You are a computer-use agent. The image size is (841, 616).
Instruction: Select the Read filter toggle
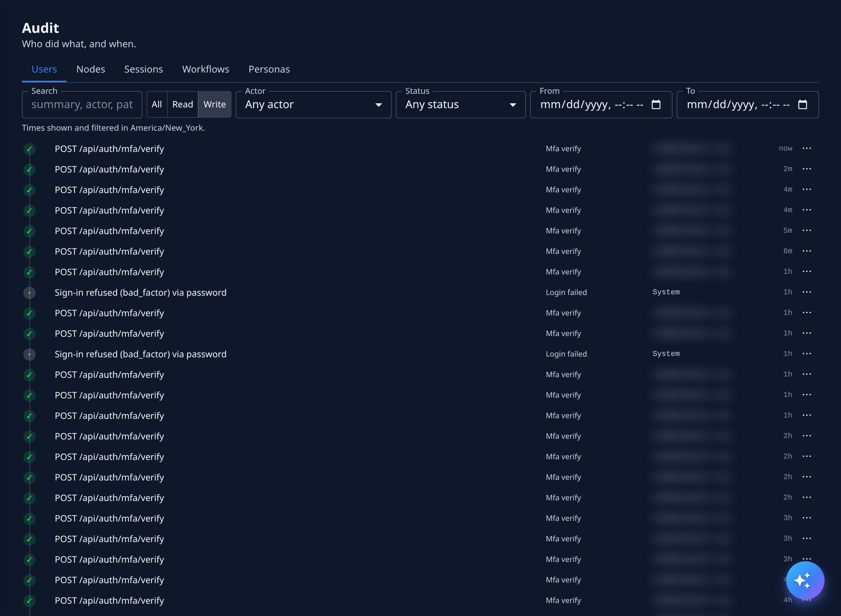[183, 104]
